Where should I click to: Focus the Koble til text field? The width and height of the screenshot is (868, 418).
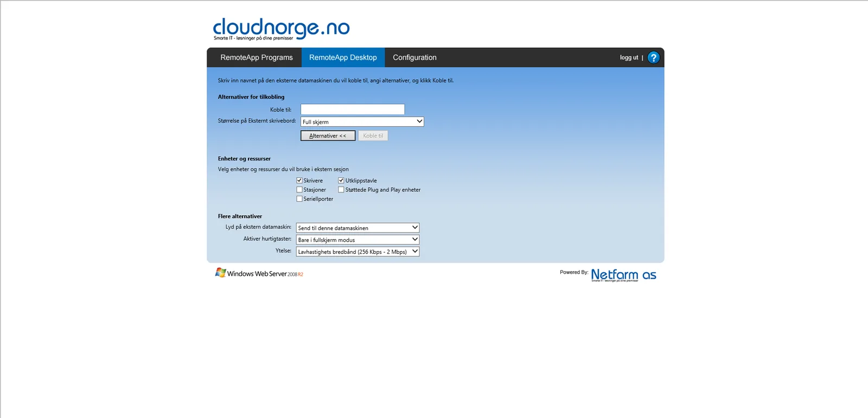pyautogui.click(x=353, y=110)
